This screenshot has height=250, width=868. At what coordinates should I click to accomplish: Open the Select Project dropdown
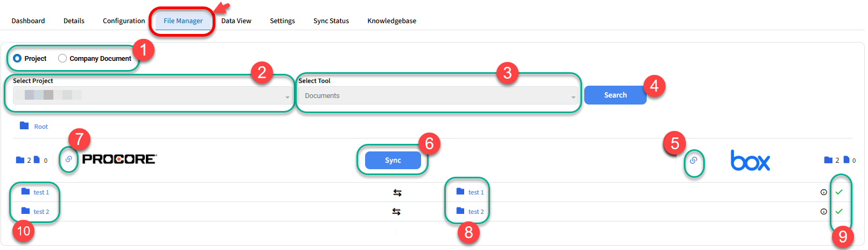[x=152, y=95]
